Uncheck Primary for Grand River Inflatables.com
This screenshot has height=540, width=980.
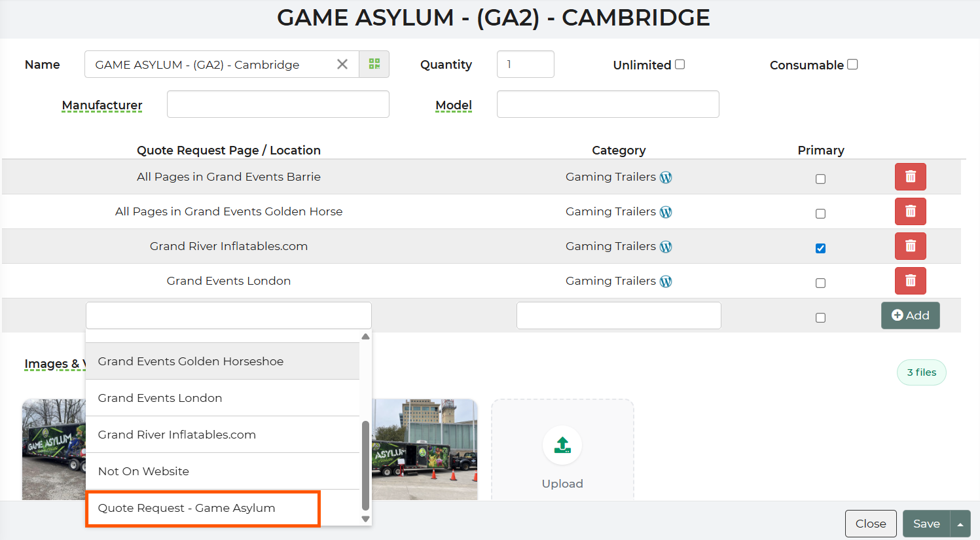click(820, 248)
